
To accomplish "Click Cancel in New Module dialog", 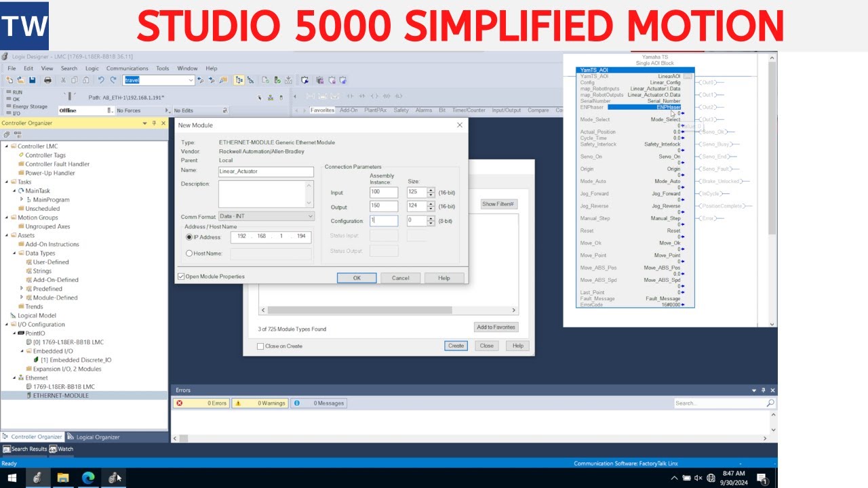I will pyautogui.click(x=400, y=278).
